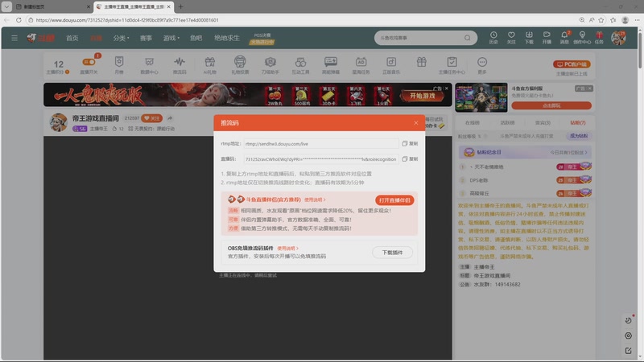Click the 点击即玩 button
This screenshot has height=362, width=644.
click(551, 105)
